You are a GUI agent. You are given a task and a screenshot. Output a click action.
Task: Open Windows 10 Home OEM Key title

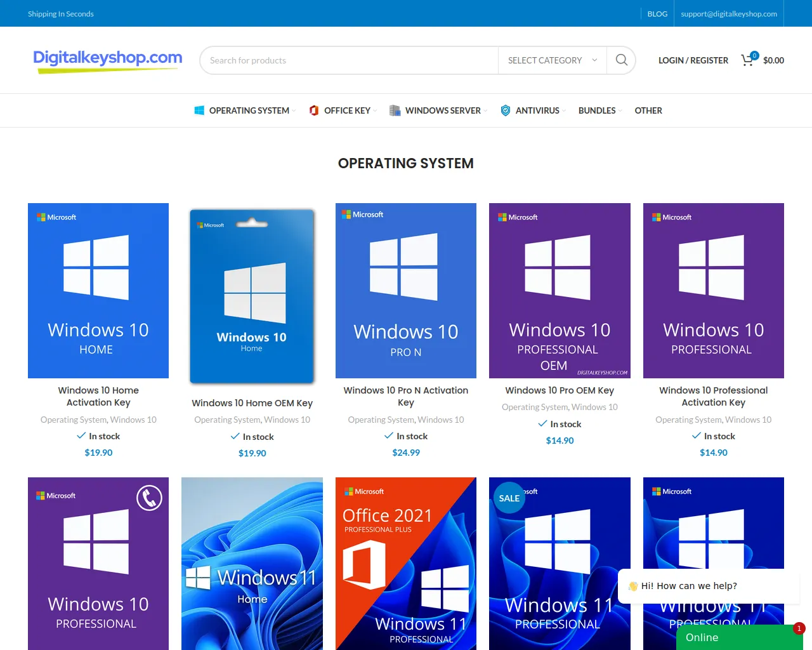252,403
